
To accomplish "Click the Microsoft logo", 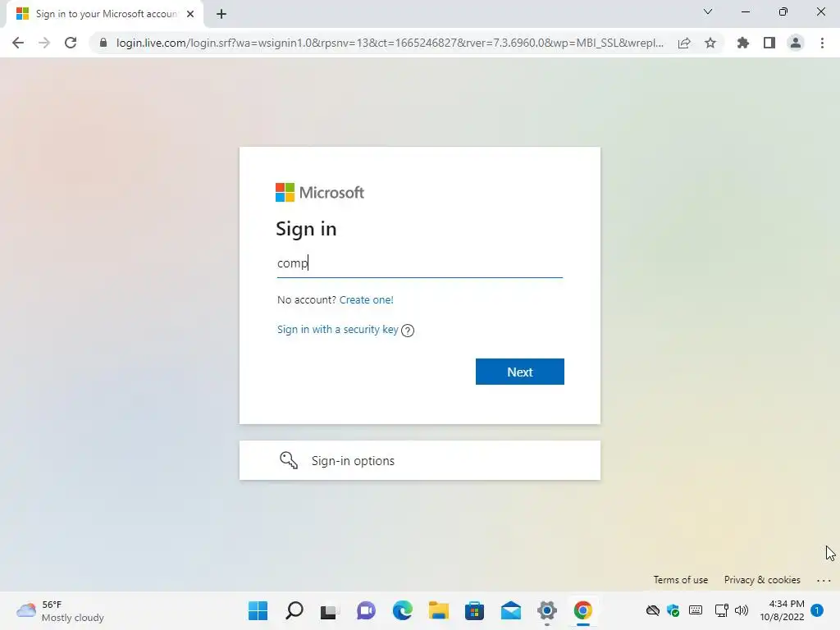I will [x=320, y=192].
